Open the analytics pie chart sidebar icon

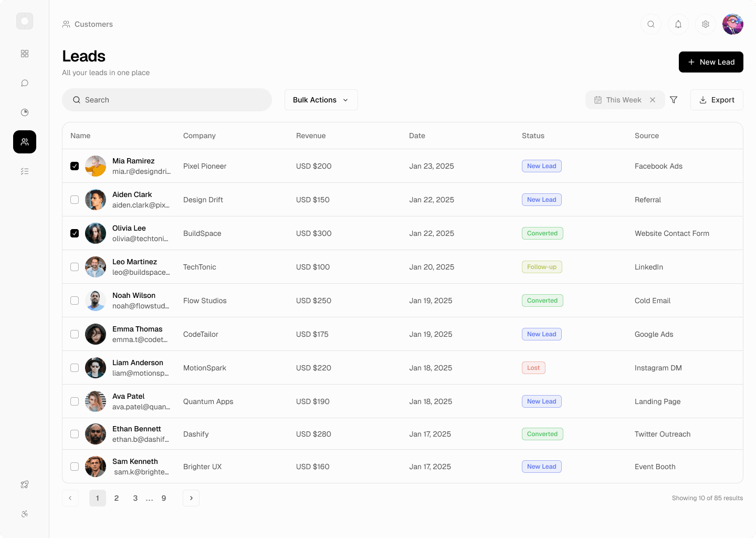point(25,112)
